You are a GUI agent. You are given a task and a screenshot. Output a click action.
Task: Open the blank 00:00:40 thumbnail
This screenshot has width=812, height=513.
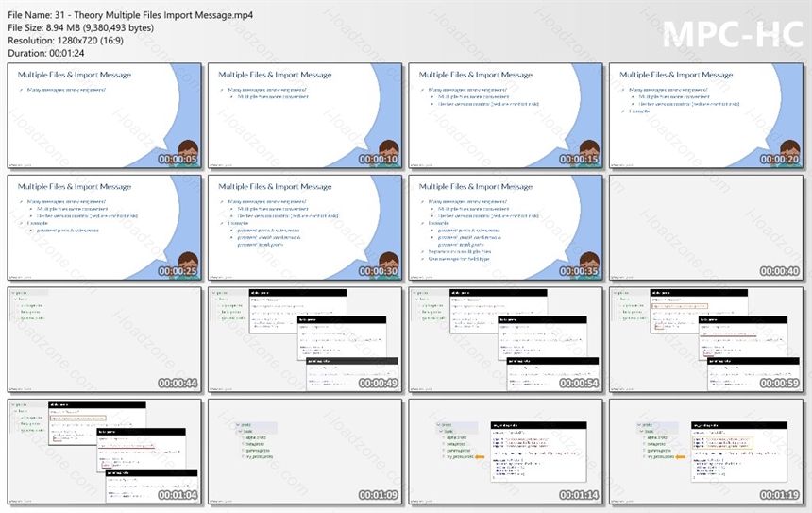pos(706,228)
